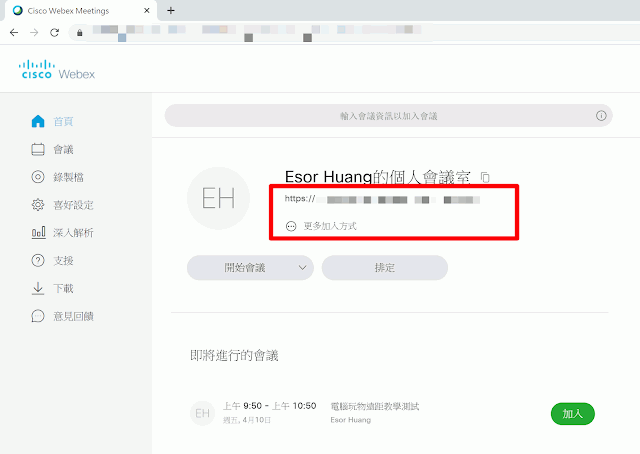Screen dimensions: 640x454
Task: Click the 深入解析 bar chart icon
Action: click(x=38, y=233)
